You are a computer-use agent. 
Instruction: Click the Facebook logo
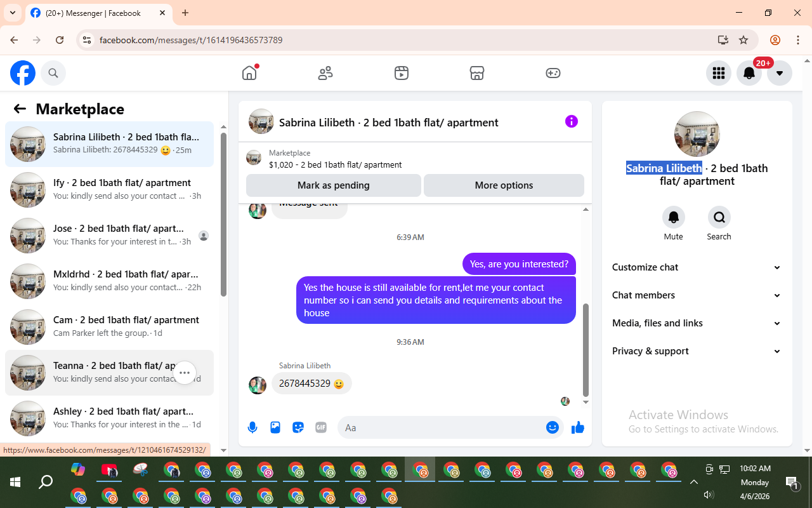[x=23, y=73]
